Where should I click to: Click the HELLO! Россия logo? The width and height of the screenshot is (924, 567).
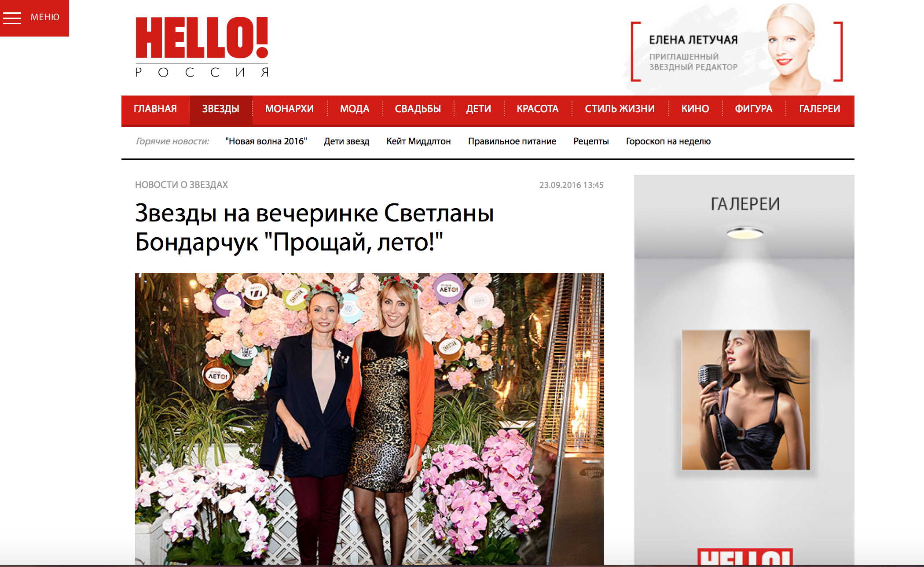tap(202, 47)
